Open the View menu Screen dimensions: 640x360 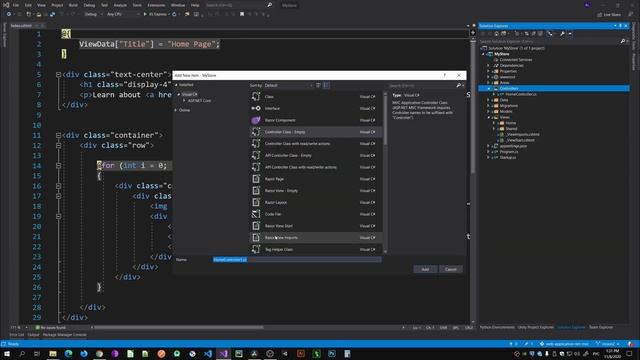pos(42,5)
